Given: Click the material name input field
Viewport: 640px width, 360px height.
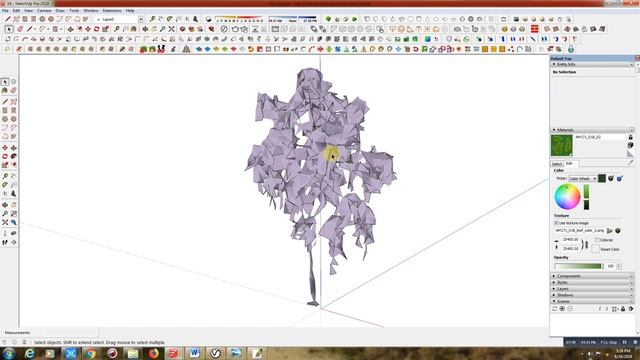Looking at the screenshot, I should click(x=600, y=138).
